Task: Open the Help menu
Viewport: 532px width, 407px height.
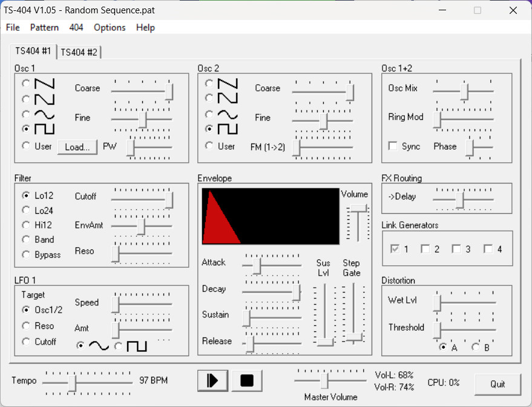Action: pos(145,27)
